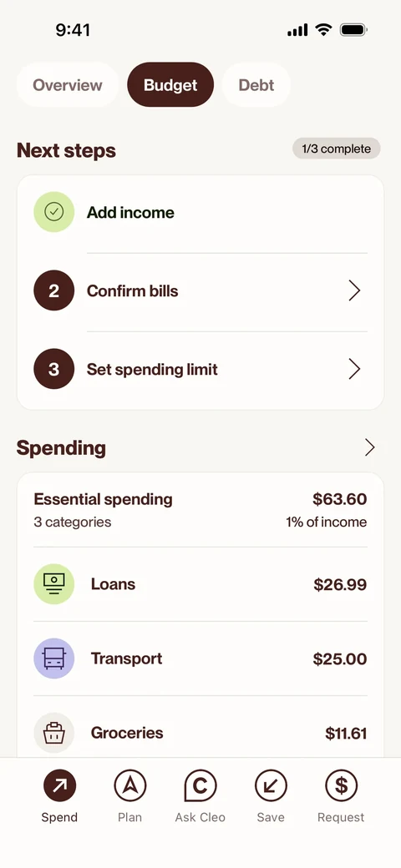Tap the Groceries basket icon
This screenshot has width=401, height=868.
(x=53, y=733)
